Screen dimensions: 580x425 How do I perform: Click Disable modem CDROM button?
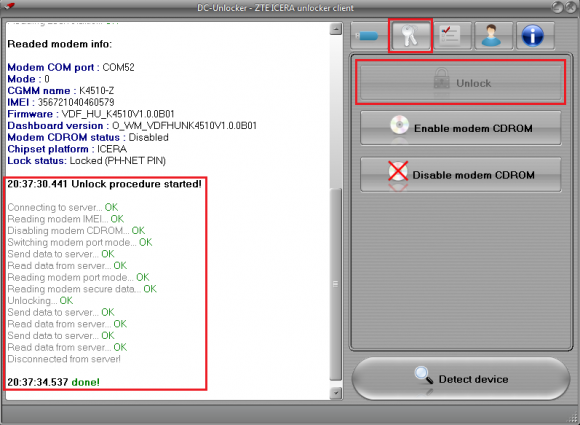(461, 175)
